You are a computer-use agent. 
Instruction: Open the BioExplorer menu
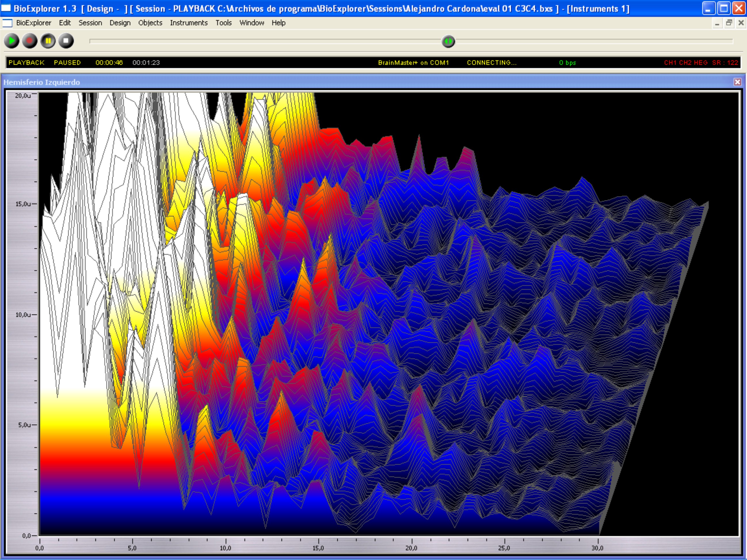point(33,23)
